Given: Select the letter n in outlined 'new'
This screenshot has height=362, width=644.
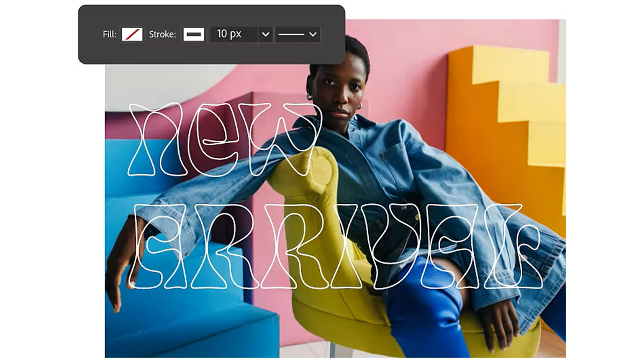Looking at the screenshot, I should (x=154, y=139).
